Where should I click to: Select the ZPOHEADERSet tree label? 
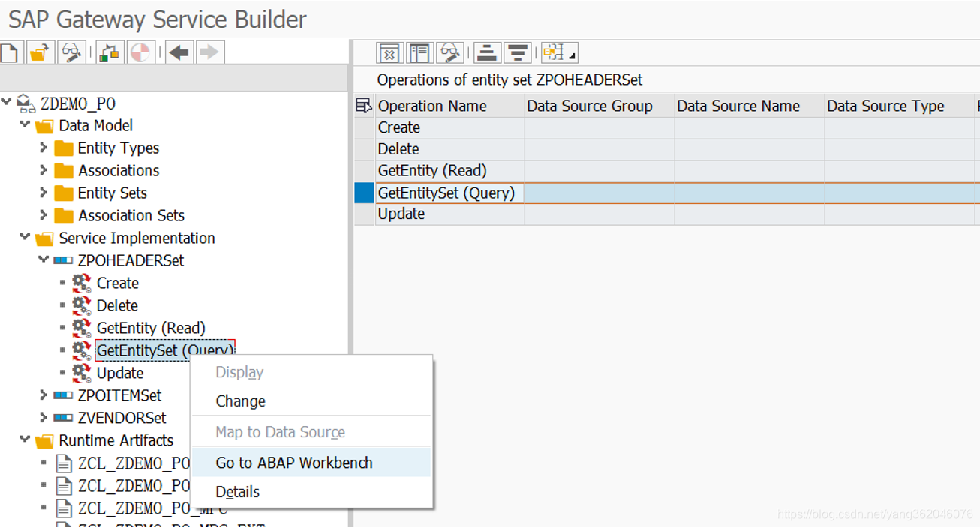[131, 260]
